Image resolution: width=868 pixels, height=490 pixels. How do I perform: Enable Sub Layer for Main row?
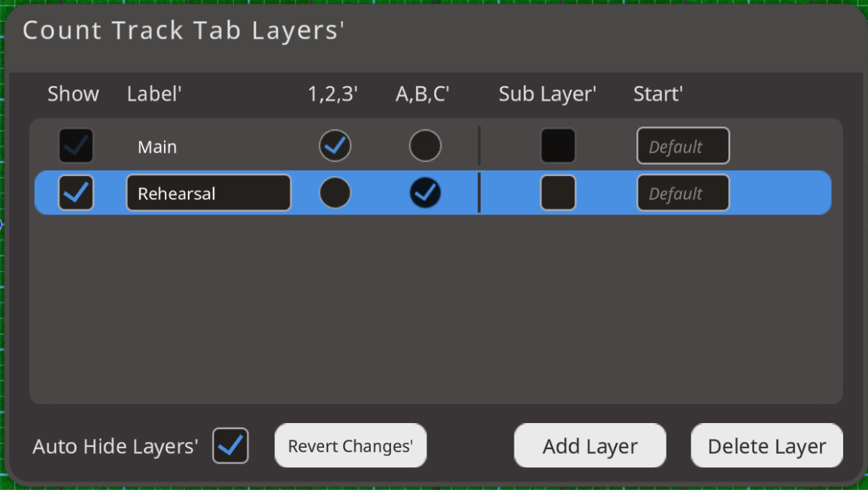[x=558, y=146]
